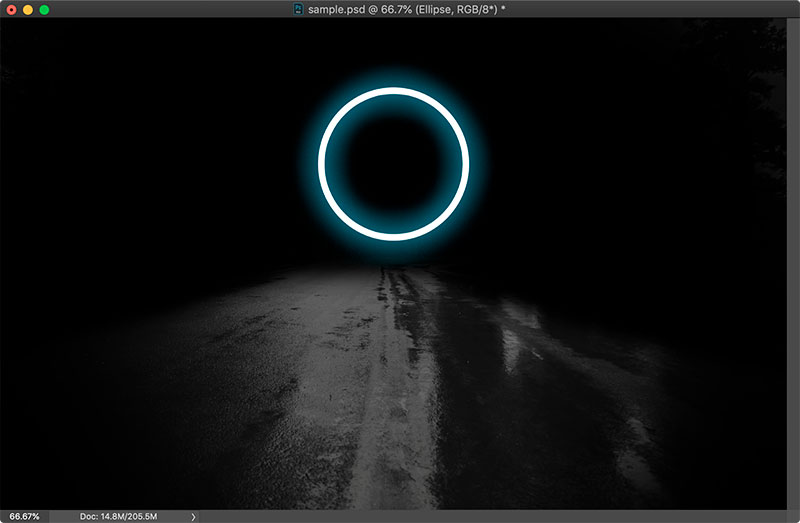Click the white ring's right edge
Screen dimensions: 800x523
pos(465,164)
